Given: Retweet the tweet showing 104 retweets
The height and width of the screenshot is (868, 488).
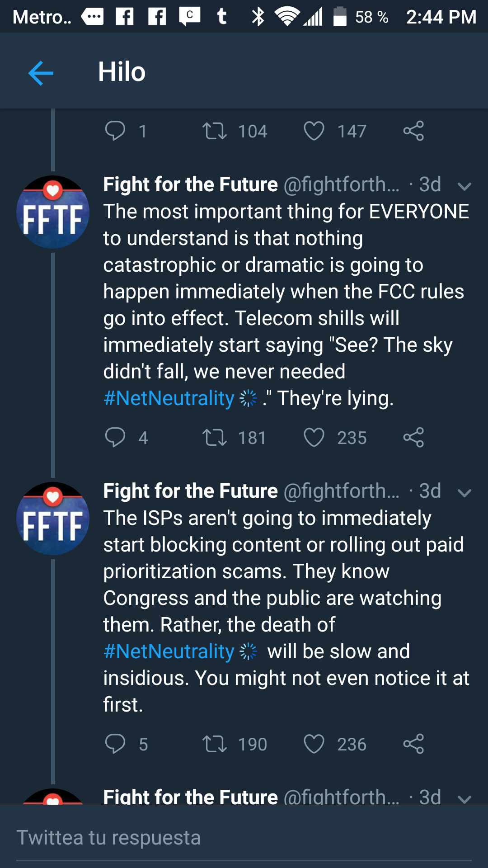Looking at the screenshot, I should tap(215, 131).
